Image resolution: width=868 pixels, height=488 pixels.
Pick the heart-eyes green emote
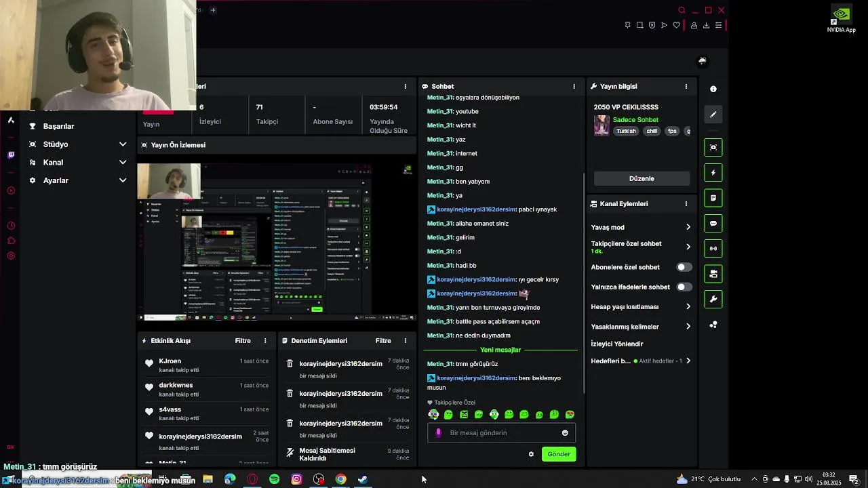570,415
